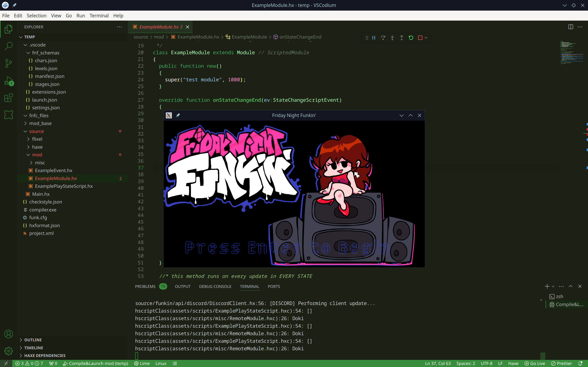Open the Source Control panel
588x367 pixels.
coord(9,63)
